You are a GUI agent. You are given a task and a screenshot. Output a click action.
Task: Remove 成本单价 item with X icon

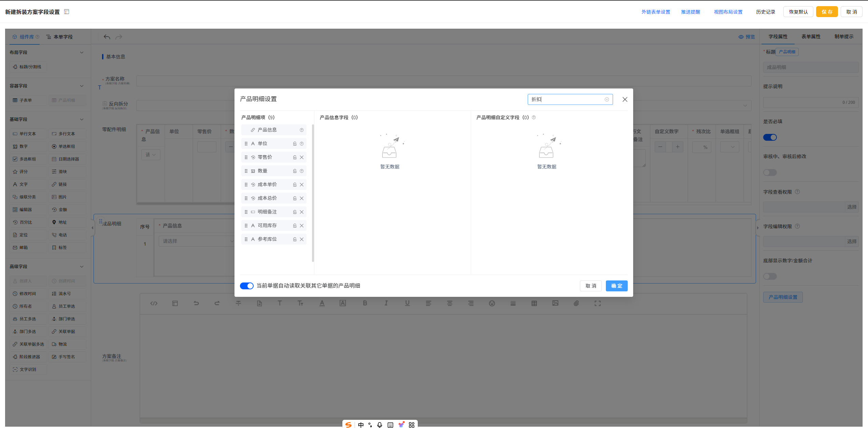pos(302,185)
